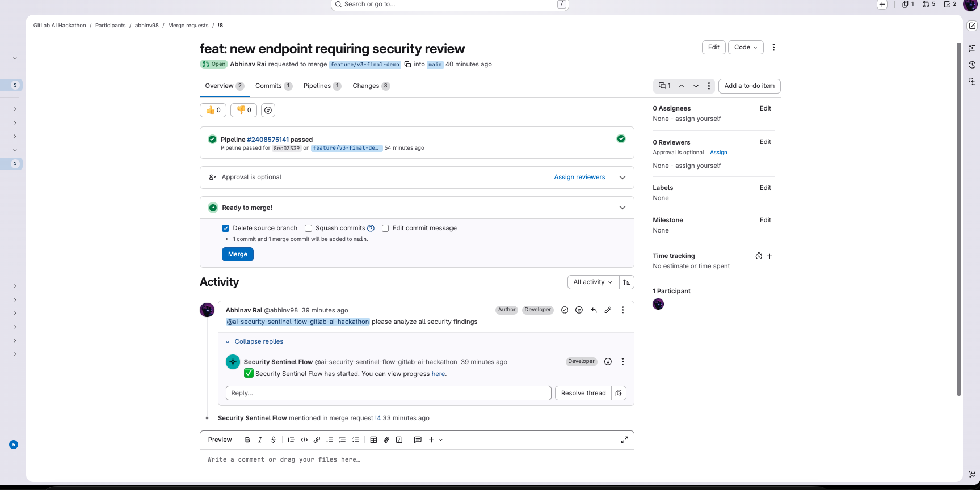Create new issue to resolve thread icon
This screenshot has height=490, width=980.
tap(619, 393)
